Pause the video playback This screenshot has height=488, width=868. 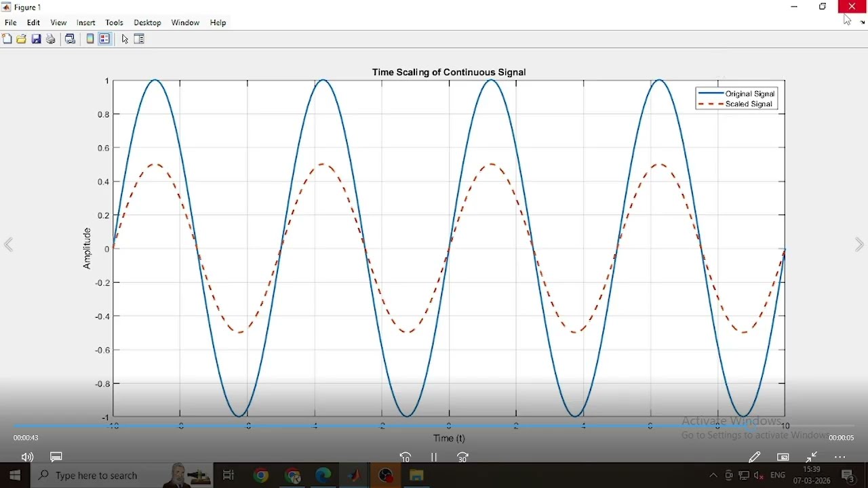[x=434, y=457]
